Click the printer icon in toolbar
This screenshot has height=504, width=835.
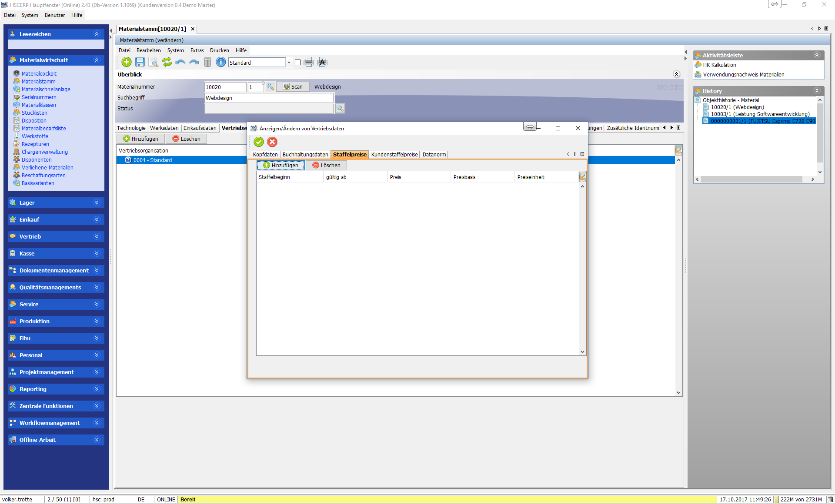[x=309, y=62]
